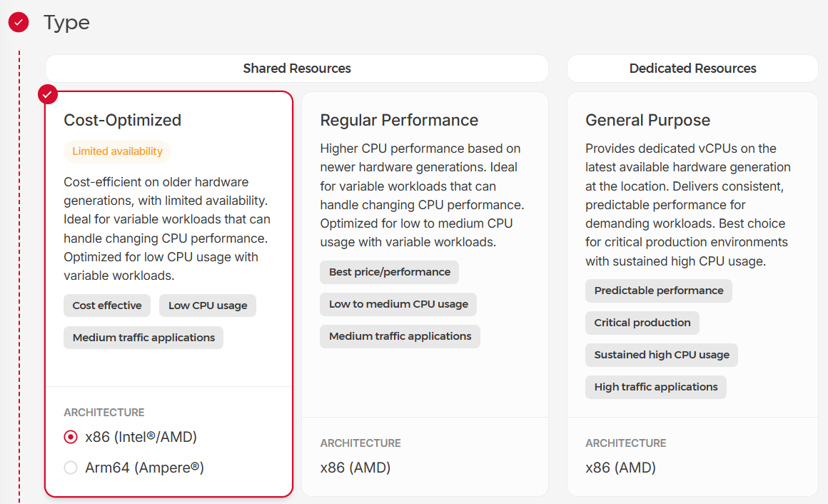Image resolution: width=828 pixels, height=504 pixels.
Task: Choose the Regular Performance card title
Action: pyautogui.click(x=399, y=120)
